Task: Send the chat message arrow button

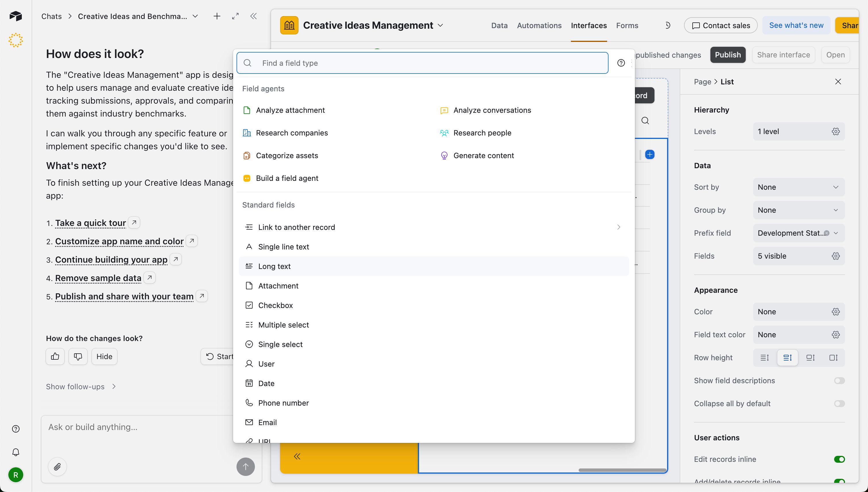Action: pos(246,467)
